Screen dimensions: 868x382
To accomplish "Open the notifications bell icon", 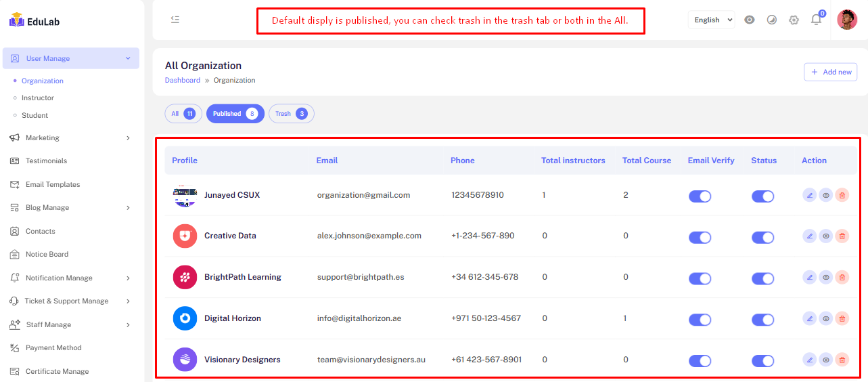I will click(816, 20).
